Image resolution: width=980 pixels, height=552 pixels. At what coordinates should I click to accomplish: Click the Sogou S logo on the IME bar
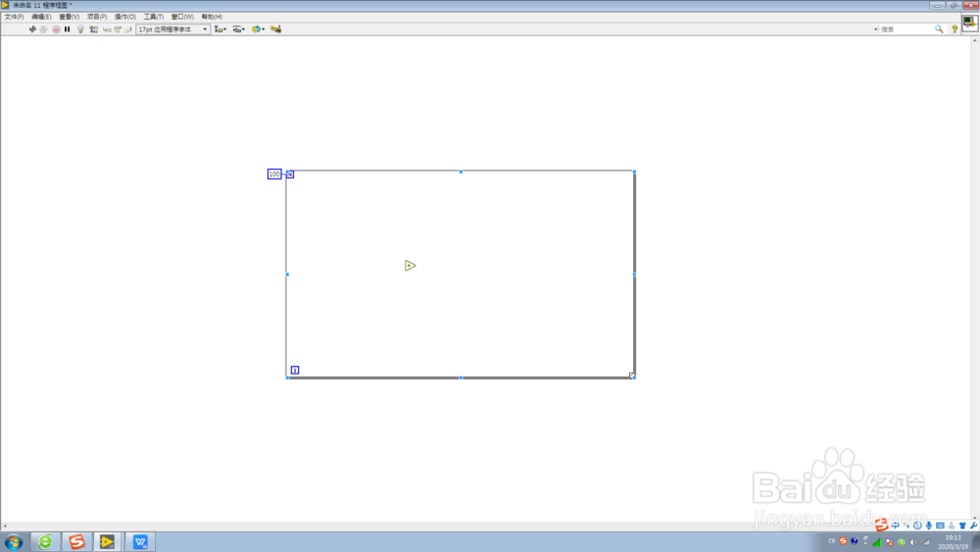click(881, 525)
